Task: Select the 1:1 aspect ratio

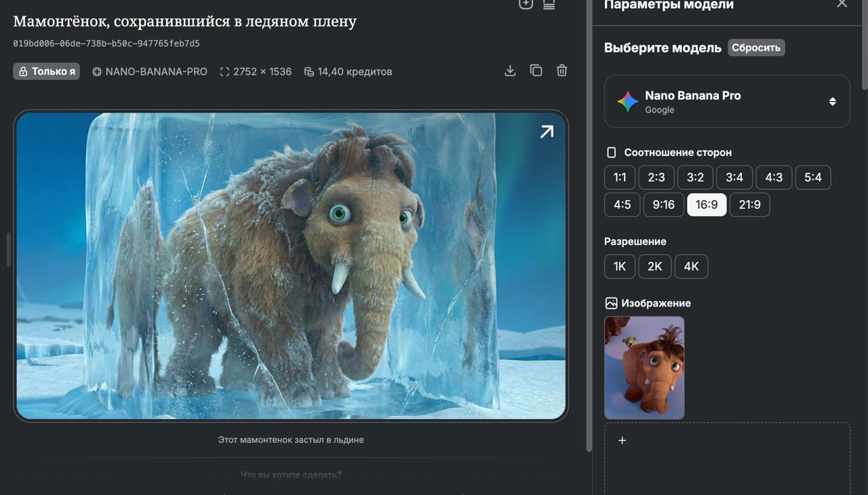Action: click(619, 177)
